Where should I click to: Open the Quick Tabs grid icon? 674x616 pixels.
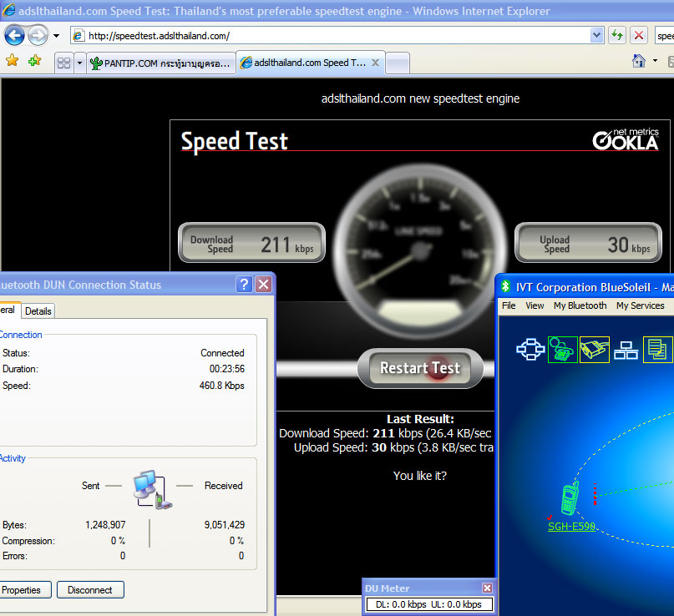pos(64,63)
